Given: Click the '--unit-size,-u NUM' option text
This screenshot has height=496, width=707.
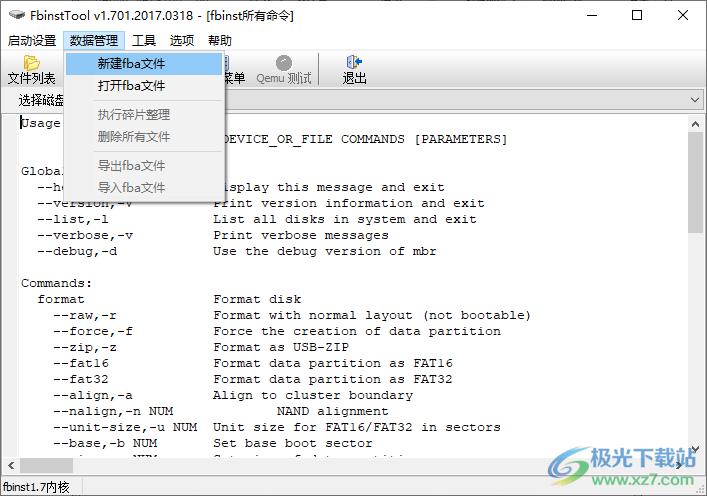Looking at the screenshot, I should 125,427.
